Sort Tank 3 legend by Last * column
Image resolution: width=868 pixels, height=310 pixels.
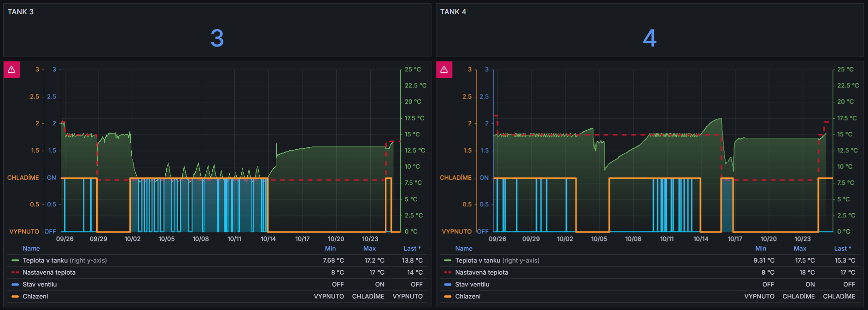point(412,249)
